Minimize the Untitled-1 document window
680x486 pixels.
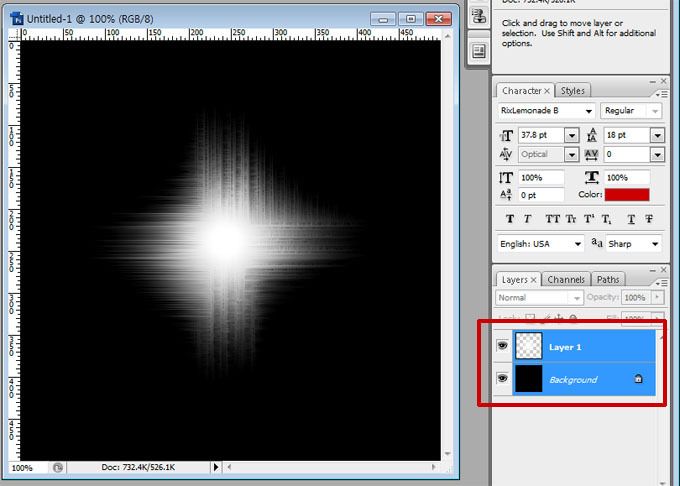coord(383,19)
